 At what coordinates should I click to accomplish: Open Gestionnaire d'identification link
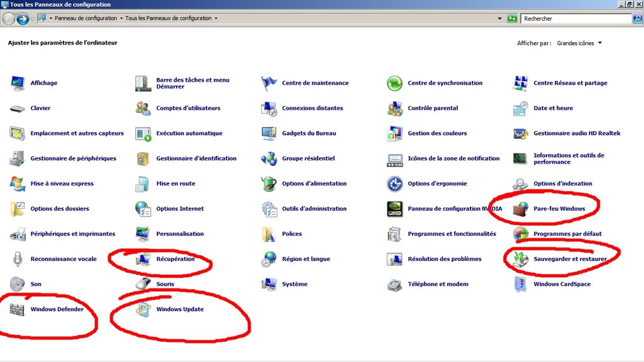click(x=196, y=158)
